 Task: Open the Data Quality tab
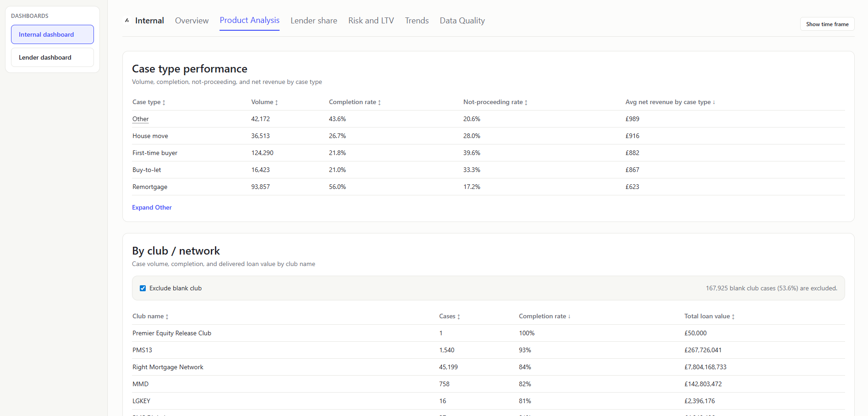[462, 20]
